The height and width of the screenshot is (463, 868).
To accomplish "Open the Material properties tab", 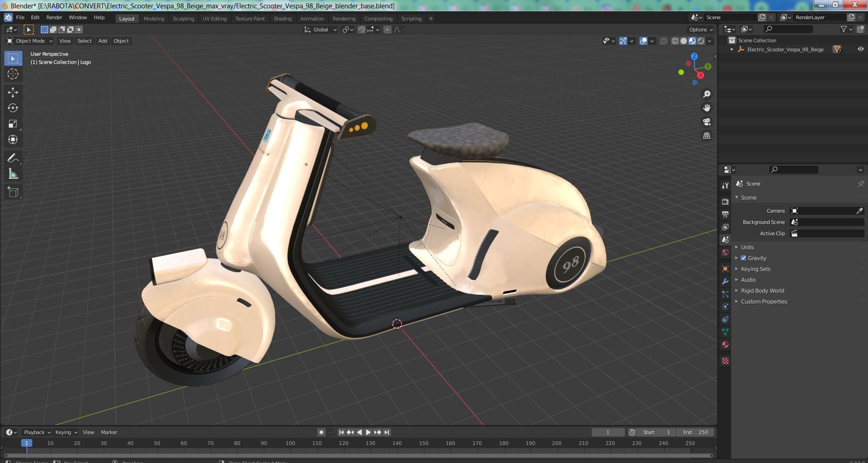I will 725,345.
